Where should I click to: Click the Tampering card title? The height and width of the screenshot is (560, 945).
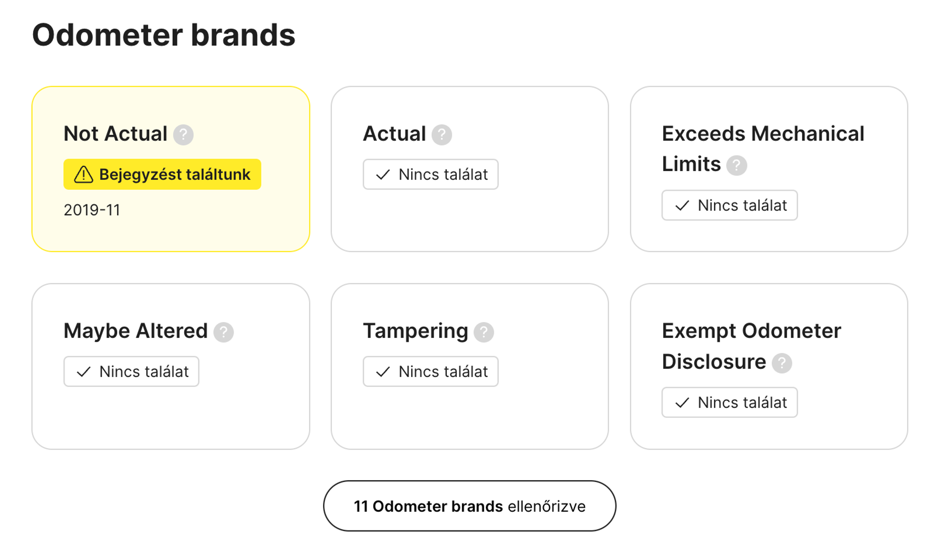point(415,331)
